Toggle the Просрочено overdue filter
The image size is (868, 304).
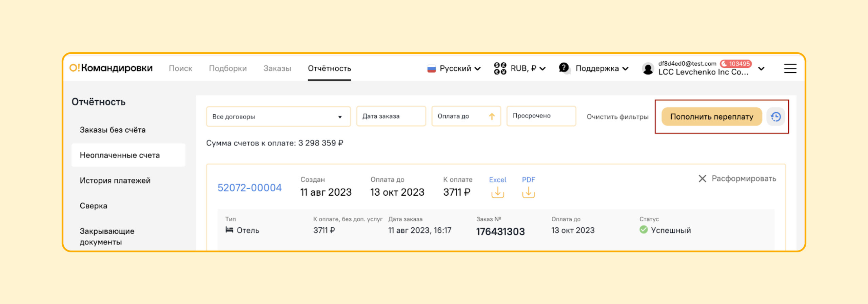click(541, 116)
